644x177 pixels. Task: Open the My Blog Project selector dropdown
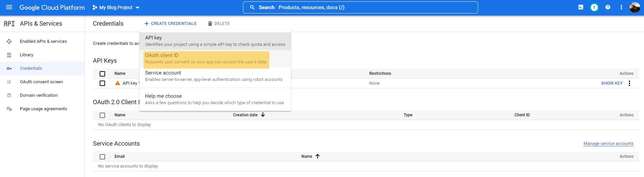[116, 7]
